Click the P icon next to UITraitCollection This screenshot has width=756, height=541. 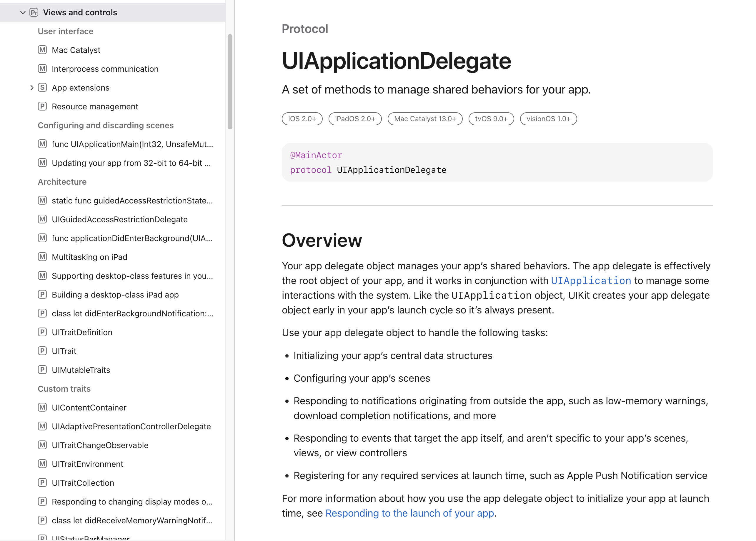[42, 483]
